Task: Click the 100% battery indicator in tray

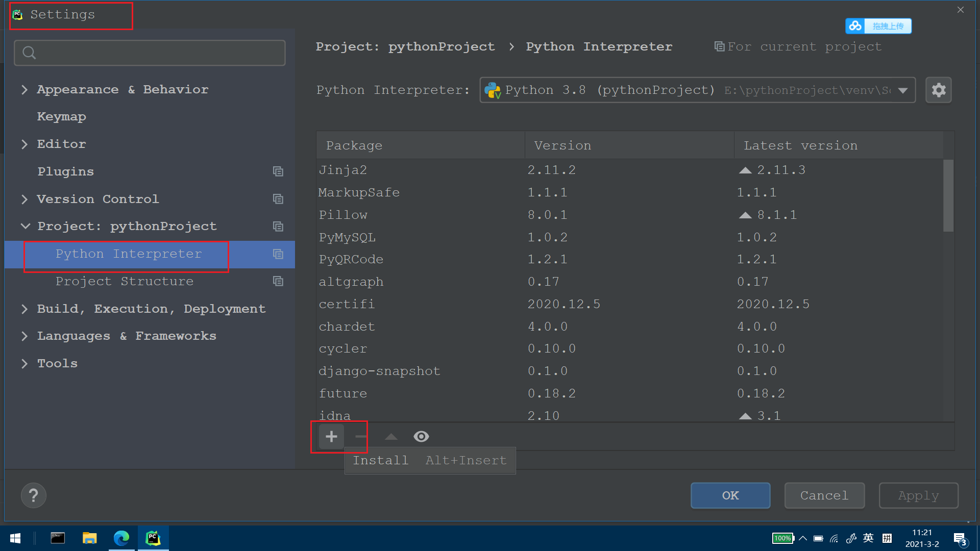Action: click(x=783, y=538)
